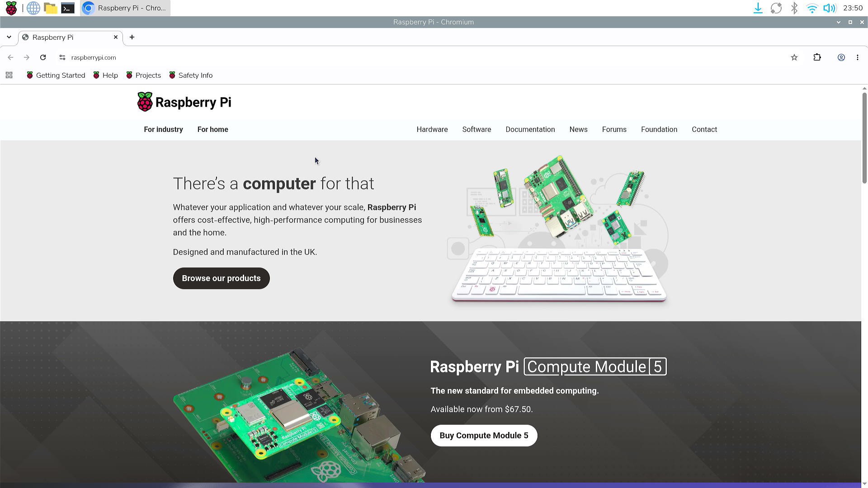868x488 pixels.
Task: Click the browser forward arrow
Action: [x=27, y=57]
